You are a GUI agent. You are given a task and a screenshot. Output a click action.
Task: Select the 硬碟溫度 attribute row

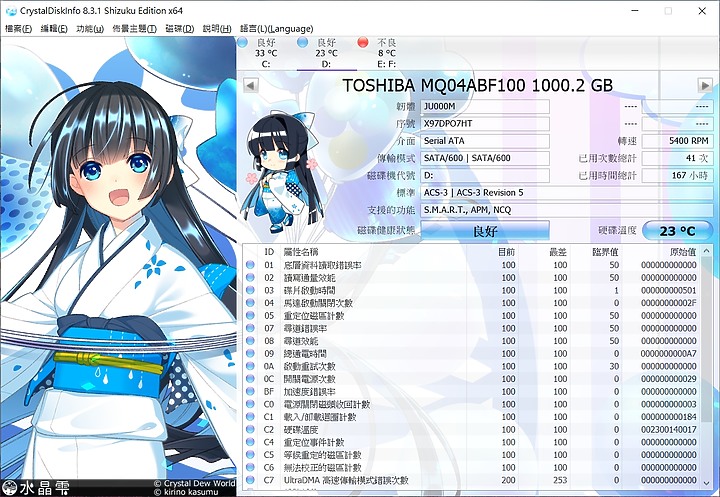point(472,429)
